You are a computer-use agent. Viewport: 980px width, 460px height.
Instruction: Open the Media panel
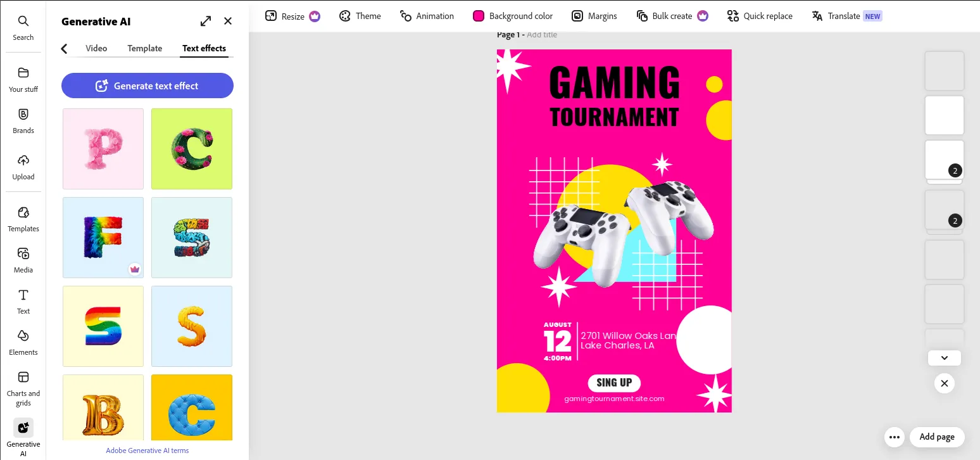(23, 260)
